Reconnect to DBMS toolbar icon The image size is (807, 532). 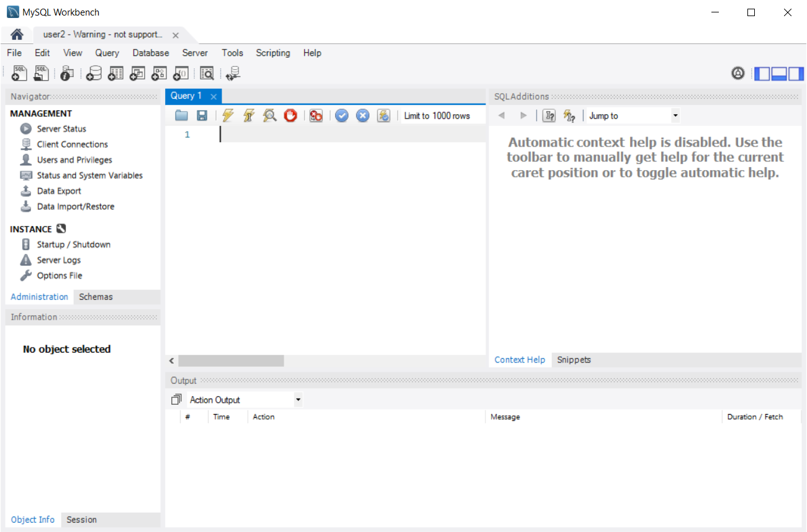click(x=233, y=73)
